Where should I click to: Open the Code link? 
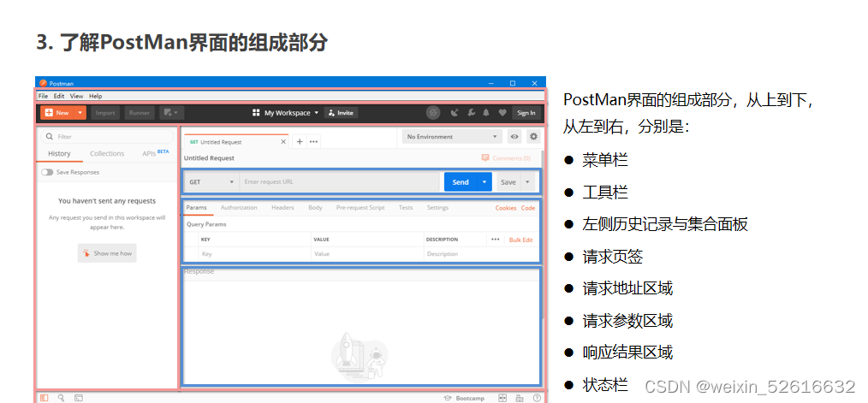(528, 208)
